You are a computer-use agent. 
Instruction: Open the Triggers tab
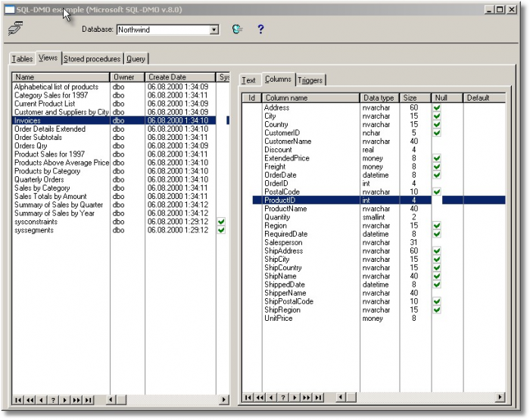[x=310, y=80]
